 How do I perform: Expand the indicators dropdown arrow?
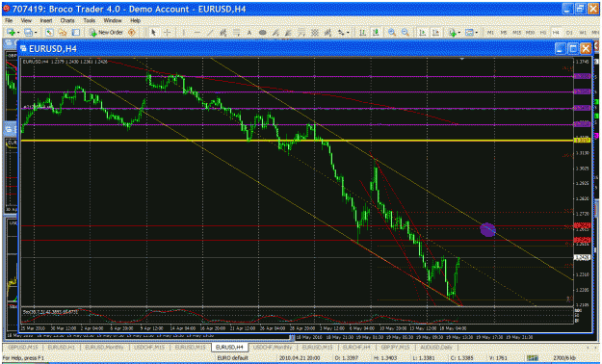(459, 33)
